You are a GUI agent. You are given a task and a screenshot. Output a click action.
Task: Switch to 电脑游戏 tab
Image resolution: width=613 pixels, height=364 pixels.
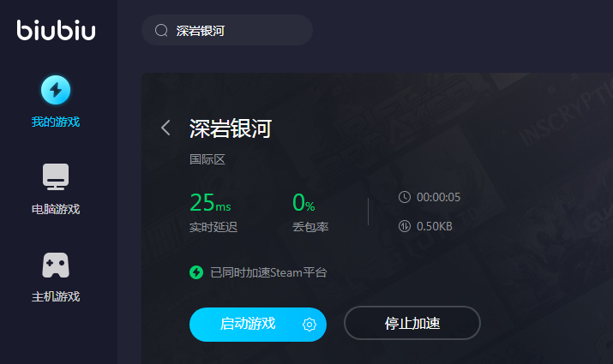(x=56, y=209)
